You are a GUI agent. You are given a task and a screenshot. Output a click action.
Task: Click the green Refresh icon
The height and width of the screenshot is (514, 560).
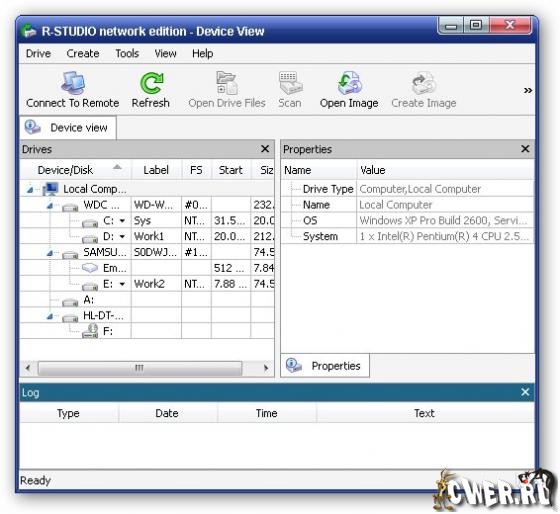click(151, 83)
